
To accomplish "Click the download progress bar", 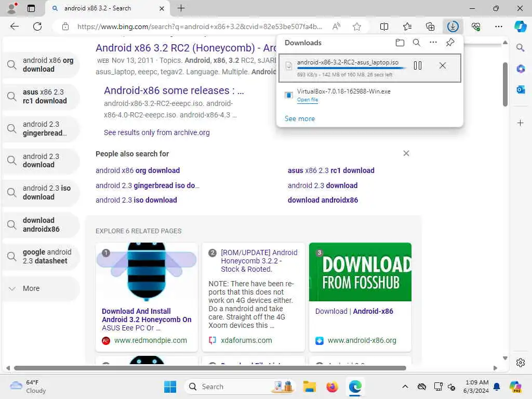I will [x=351, y=69].
